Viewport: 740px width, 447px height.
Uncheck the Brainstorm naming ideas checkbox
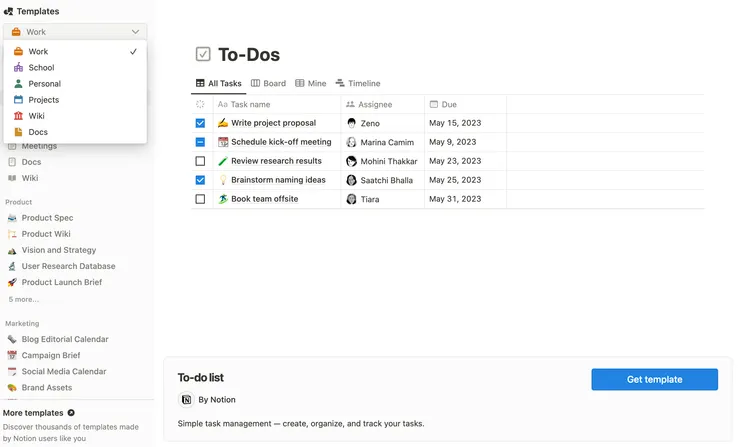click(x=200, y=180)
